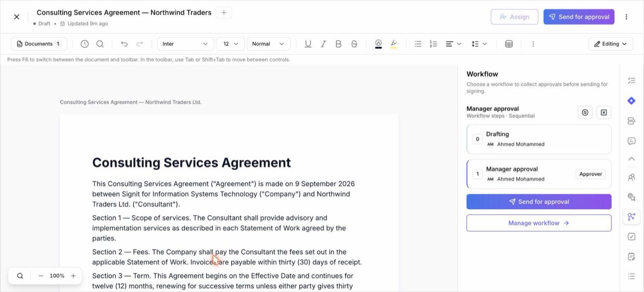Screen dimensions: 644x292
Task: Toggle underline formatting
Action: coord(308,44)
